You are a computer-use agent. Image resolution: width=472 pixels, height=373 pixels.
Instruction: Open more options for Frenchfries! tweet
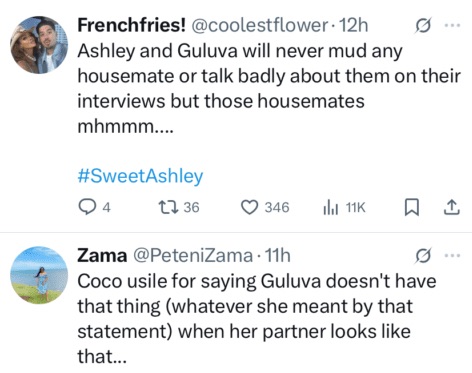pos(453,25)
